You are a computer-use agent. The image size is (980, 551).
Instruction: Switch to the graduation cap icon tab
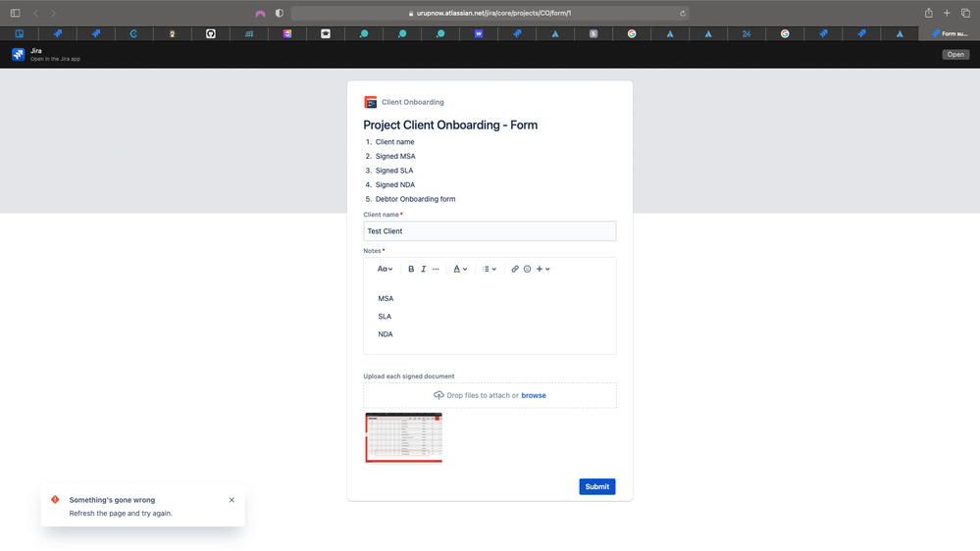326,33
